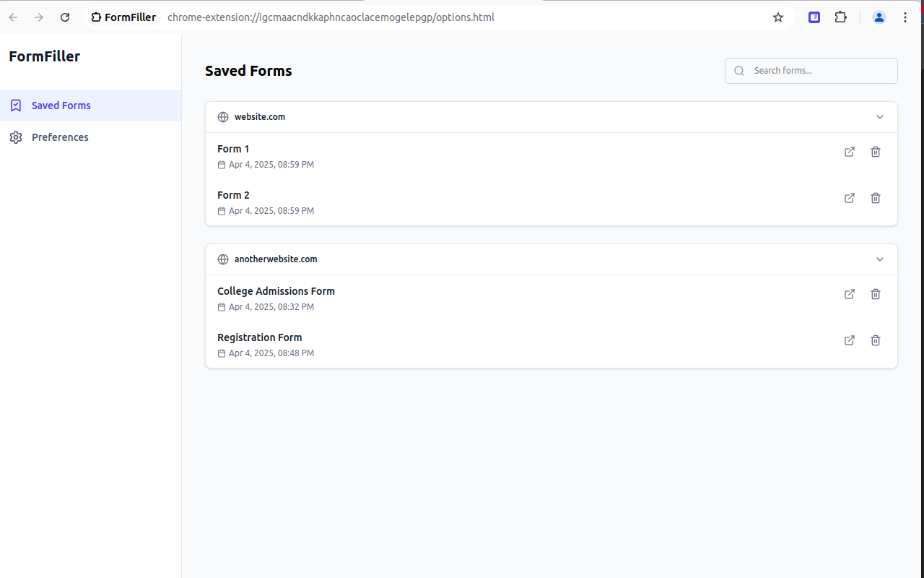The image size is (924, 578).
Task: Click the globe icon beside anotherwebsite.com
Action: (x=224, y=259)
